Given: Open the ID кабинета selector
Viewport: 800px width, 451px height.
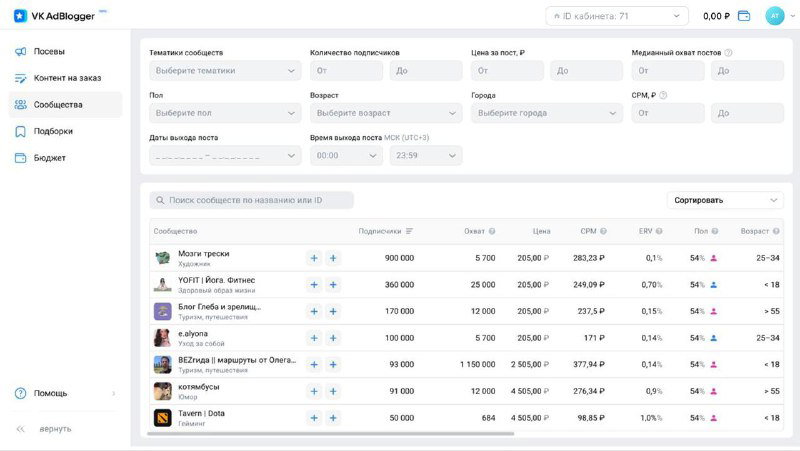Looking at the screenshot, I should pyautogui.click(x=616, y=16).
